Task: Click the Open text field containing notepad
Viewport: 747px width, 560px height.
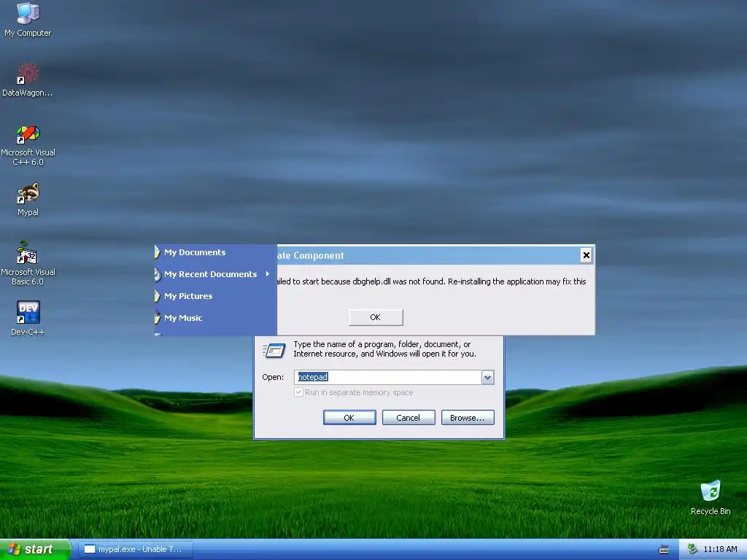Action: point(388,377)
